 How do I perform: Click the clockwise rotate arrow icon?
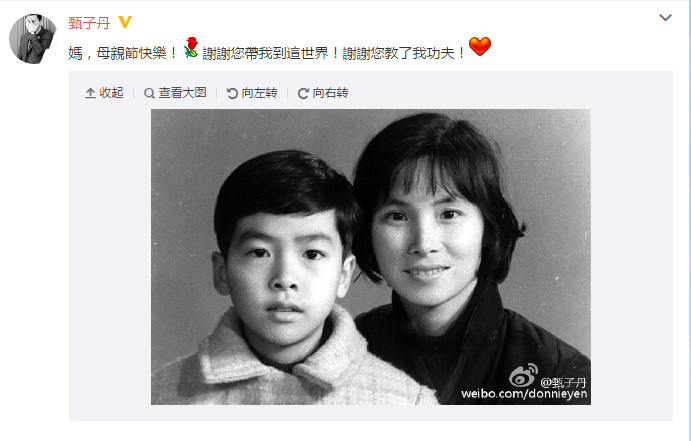(x=303, y=93)
